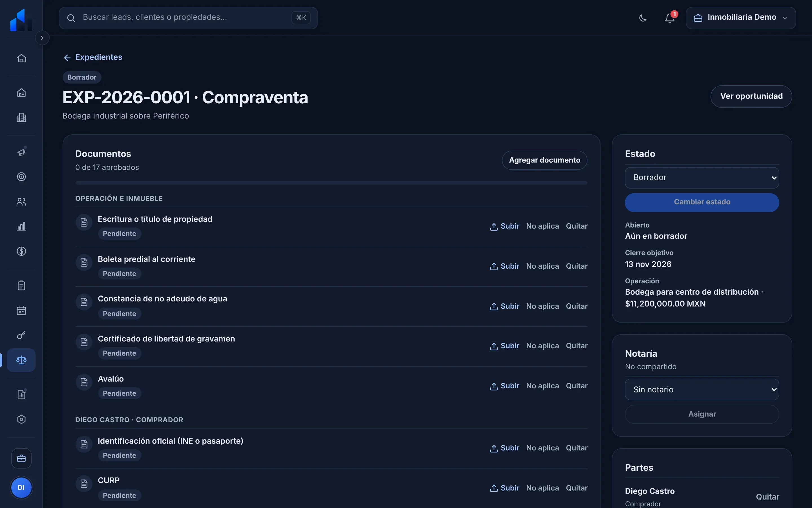Click Agregar documento button
The width and height of the screenshot is (812, 508).
click(x=544, y=160)
